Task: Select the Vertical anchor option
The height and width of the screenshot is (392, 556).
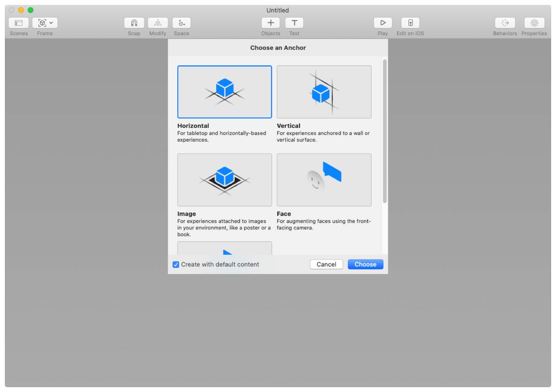Action: coord(324,91)
